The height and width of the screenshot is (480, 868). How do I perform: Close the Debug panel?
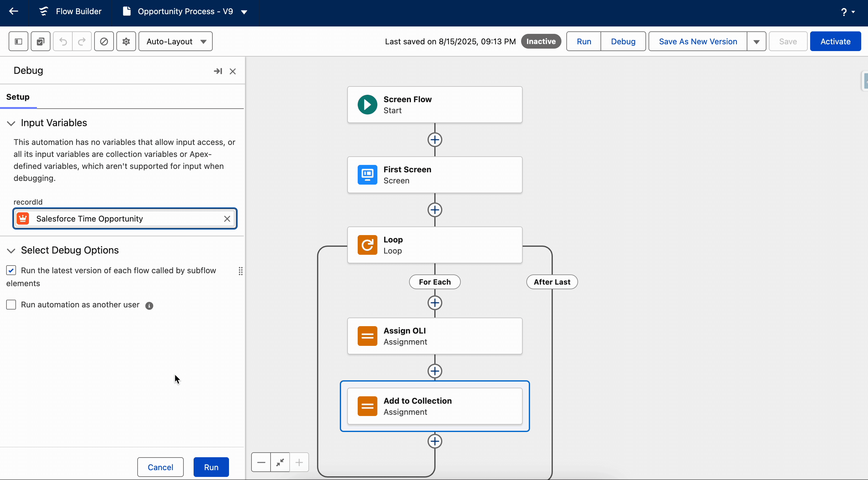(232, 71)
